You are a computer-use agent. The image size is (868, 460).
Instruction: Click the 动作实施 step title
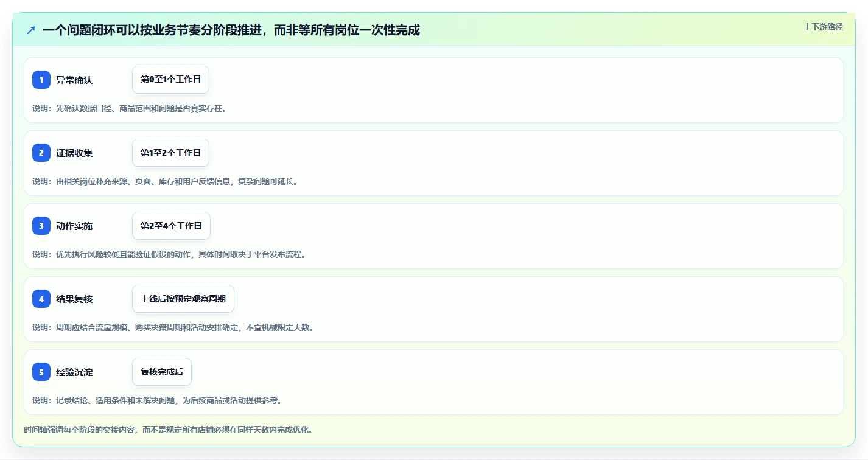(x=74, y=226)
